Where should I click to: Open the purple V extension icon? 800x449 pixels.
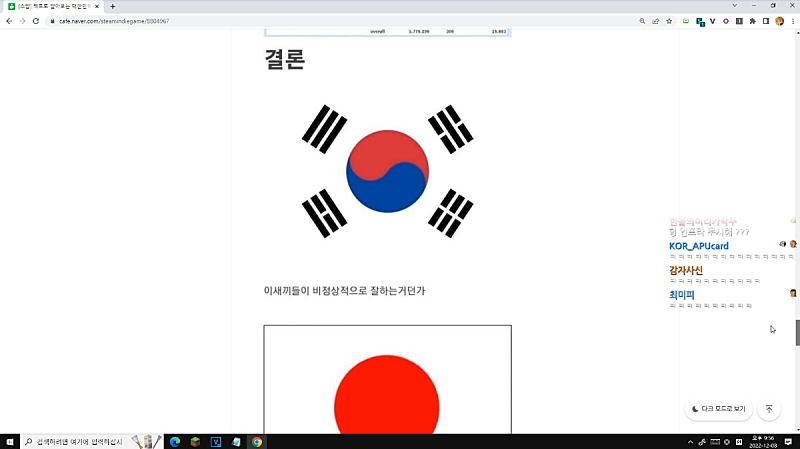tap(713, 21)
